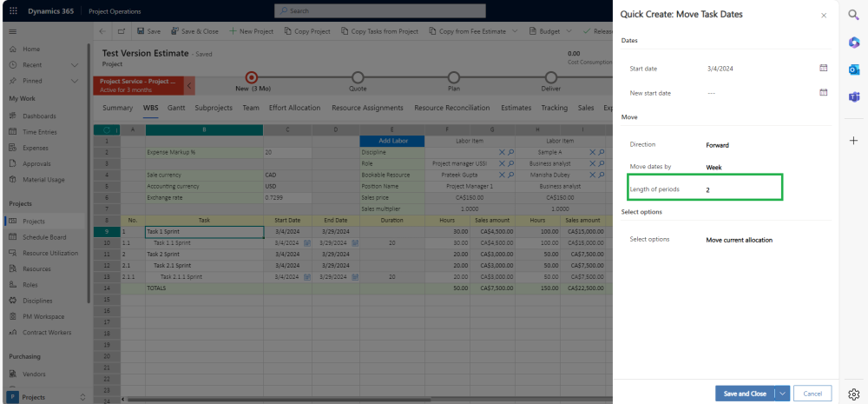Click the Save and Close button
Screen dimensions: 868x404
(x=745, y=394)
